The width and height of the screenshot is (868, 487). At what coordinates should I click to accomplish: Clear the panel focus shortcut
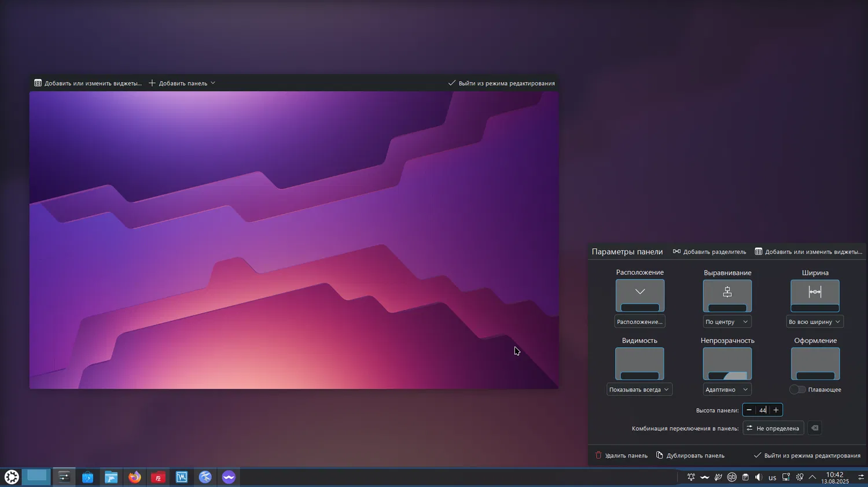pyautogui.click(x=815, y=428)
